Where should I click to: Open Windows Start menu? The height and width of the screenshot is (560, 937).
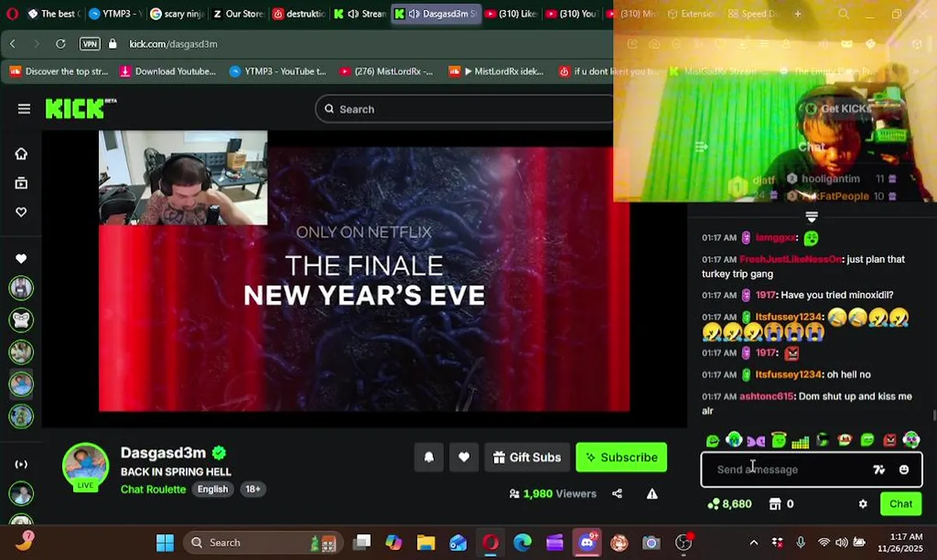(165, 543)
